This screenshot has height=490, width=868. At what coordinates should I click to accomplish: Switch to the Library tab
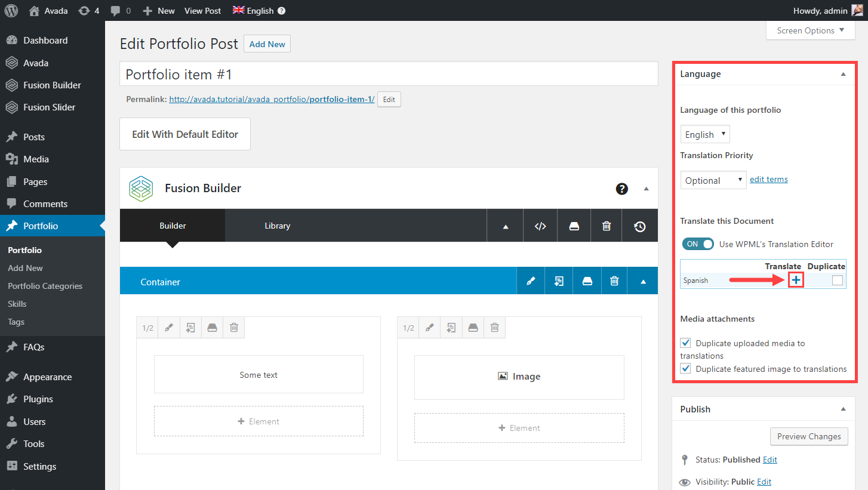coord(278,226)
